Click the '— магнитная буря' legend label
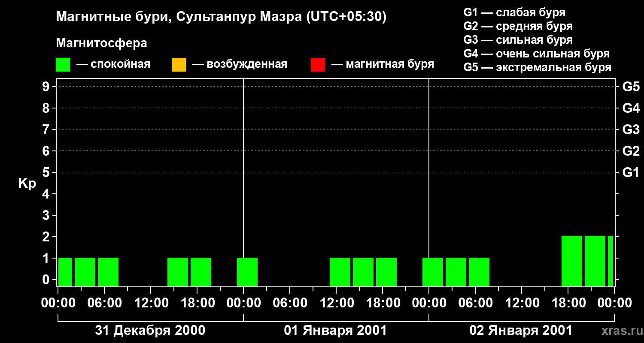The height and width of the screenshot is (343, 644). pos(383,64)
